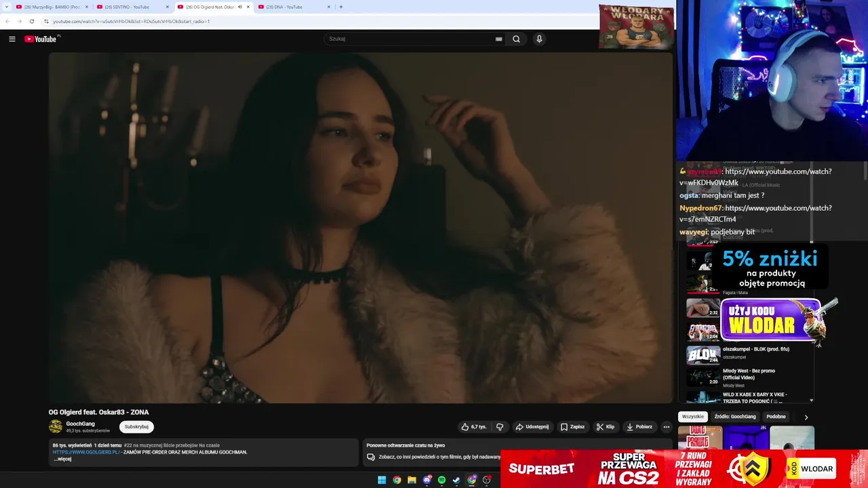Click the search magnifier button
868x488 pixels.
click(x=516, y=39)
